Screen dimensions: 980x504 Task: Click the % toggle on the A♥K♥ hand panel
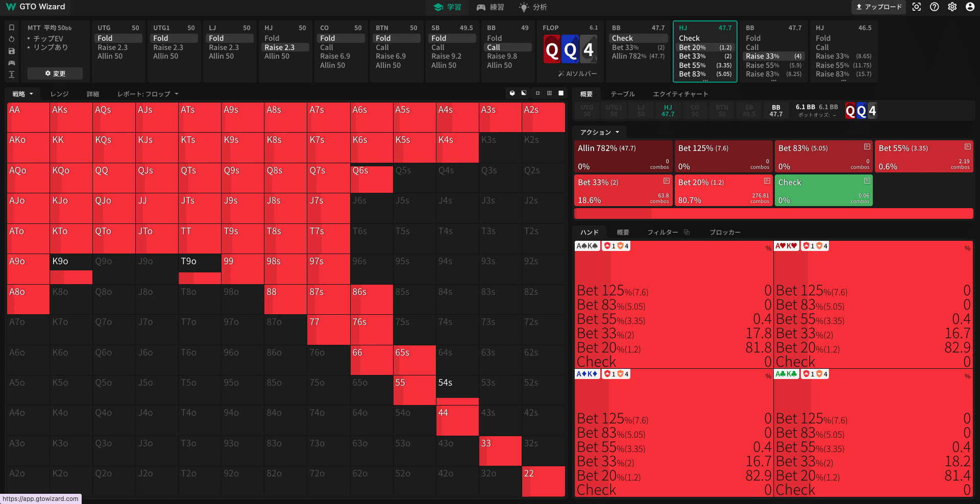pos(967,248)
